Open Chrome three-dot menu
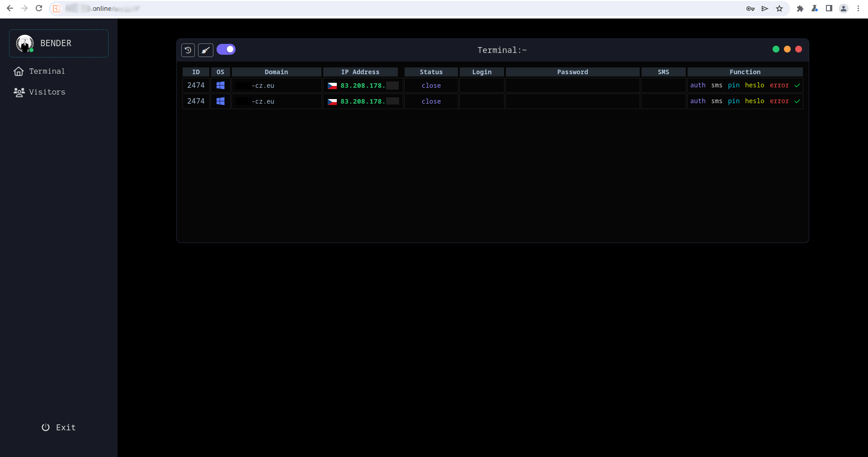 click(x=858, y=9)
